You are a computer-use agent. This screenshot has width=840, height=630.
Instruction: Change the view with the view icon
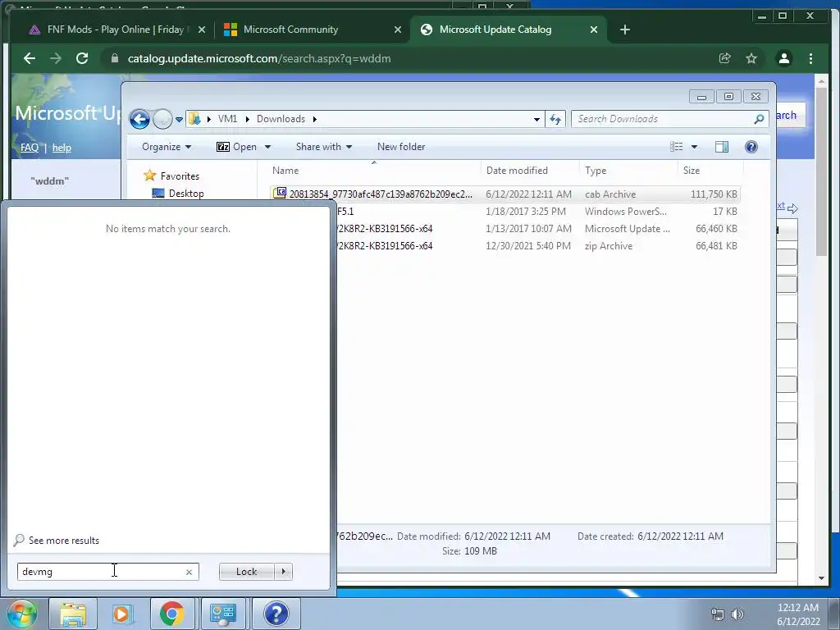pos(677,147)
